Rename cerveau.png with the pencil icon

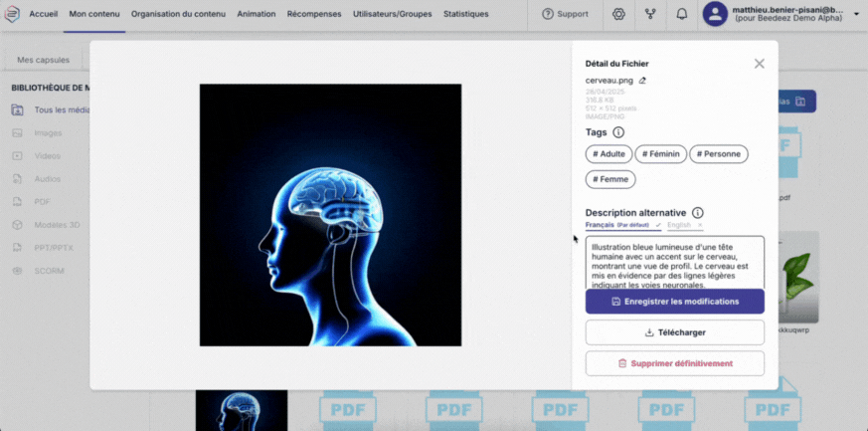[x=642, y=81]
